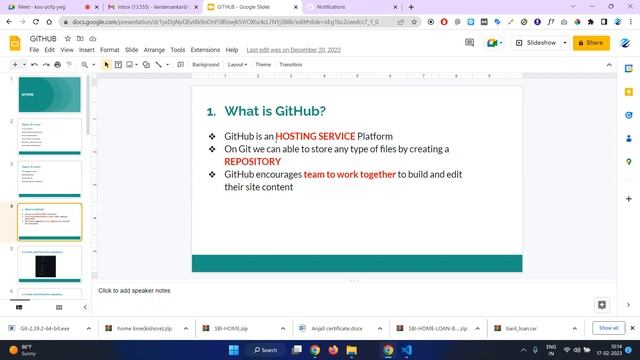The image size is (640, 360).
Task: Open the zoom level dropdown arrow
Action: click(x=93, y=64)
